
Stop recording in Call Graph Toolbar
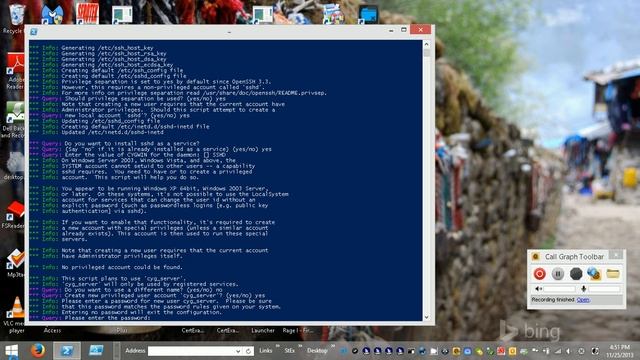tap(576, 274)
